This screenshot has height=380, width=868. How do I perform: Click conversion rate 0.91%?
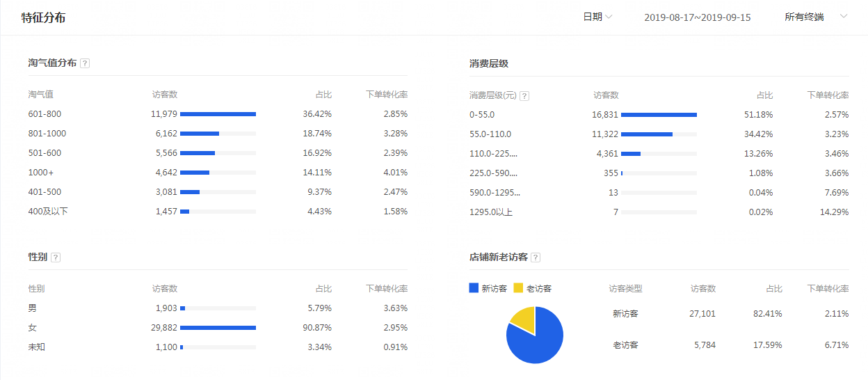(396, 347)
